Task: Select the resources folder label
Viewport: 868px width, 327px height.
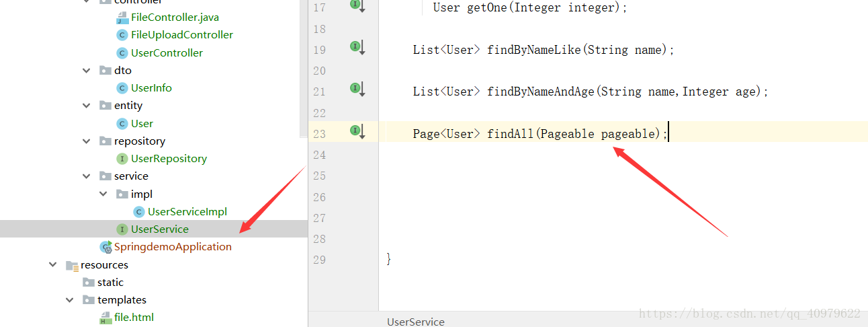Action: coord(104,264)
